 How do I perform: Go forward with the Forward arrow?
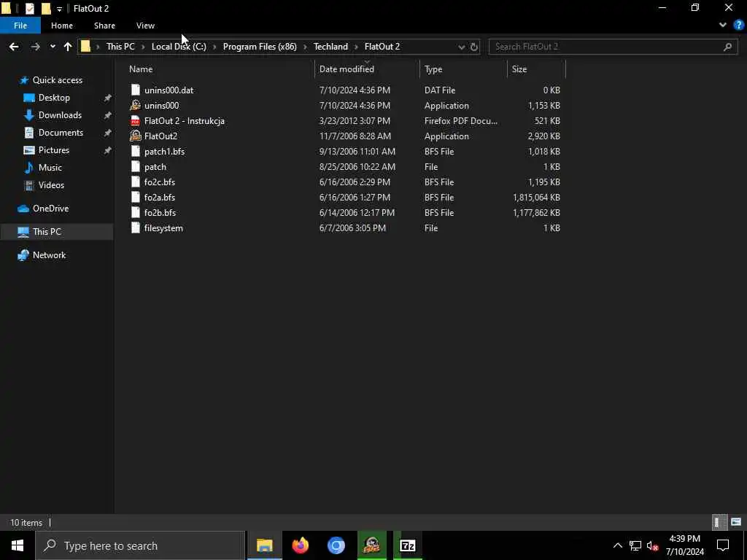35,47
